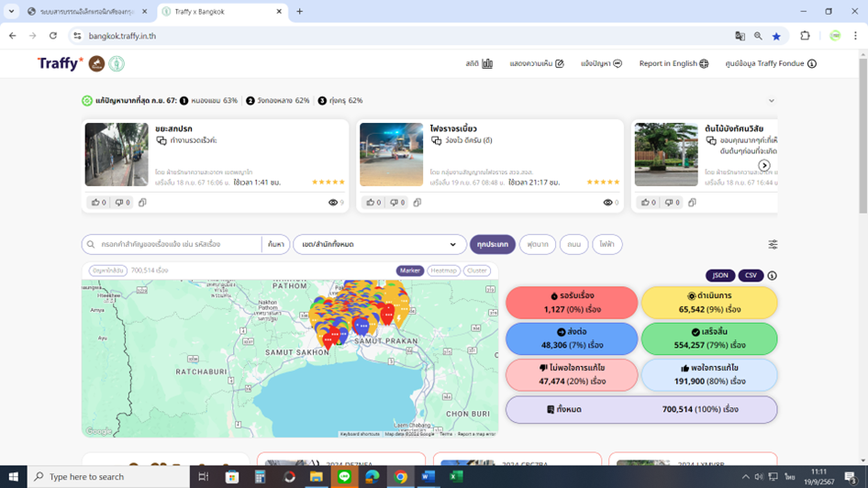Open the สถิติ statistics menu
The height and width of the screenshot is (488, 868).
[x=479, y=63]
